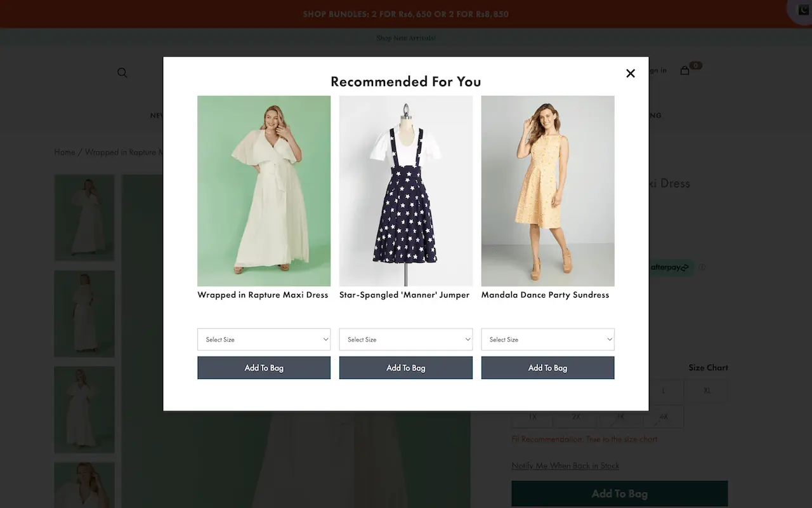Open Select Size for Wrapped in Rapture dress
Viewport: 812px width, 508px height.
[x=264, y=339]
